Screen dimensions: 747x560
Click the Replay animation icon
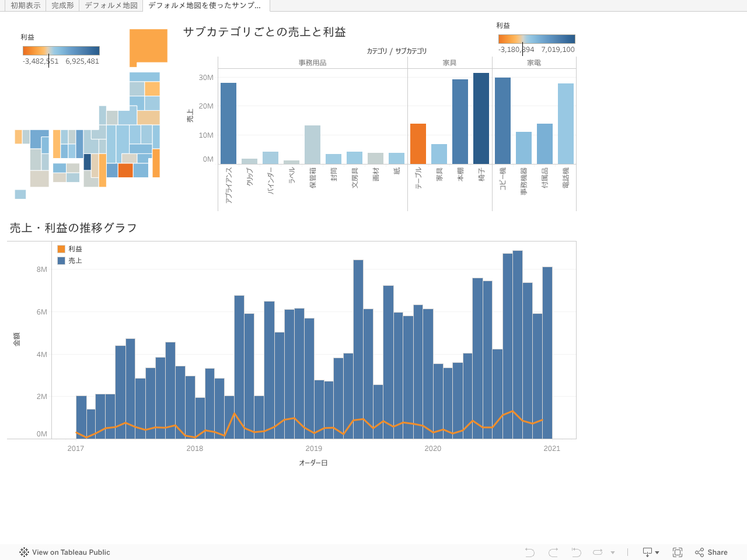click(x=598, y=552)
